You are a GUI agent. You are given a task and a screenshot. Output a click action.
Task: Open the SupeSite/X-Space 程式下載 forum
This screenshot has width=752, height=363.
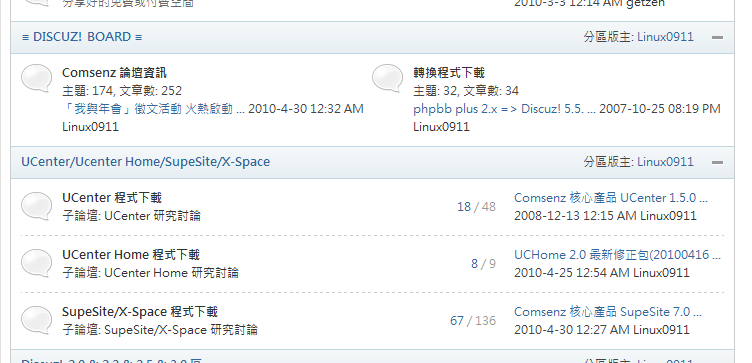(140, 312)
